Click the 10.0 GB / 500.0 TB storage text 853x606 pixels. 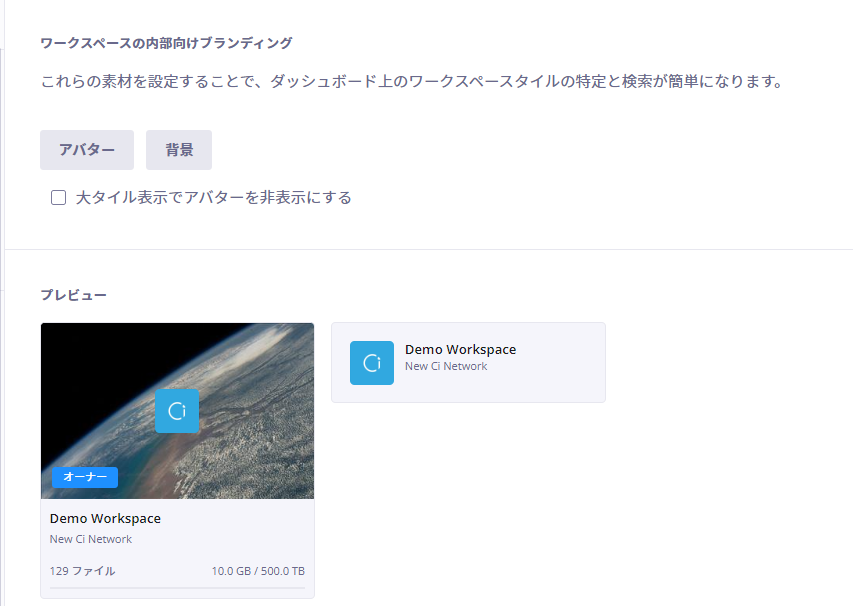[x=258, y=571]
